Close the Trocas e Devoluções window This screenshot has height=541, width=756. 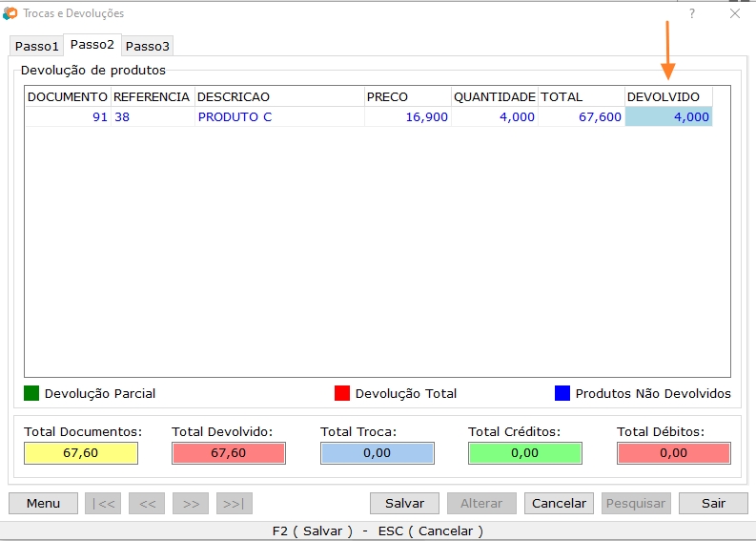[x=735, y=13]
